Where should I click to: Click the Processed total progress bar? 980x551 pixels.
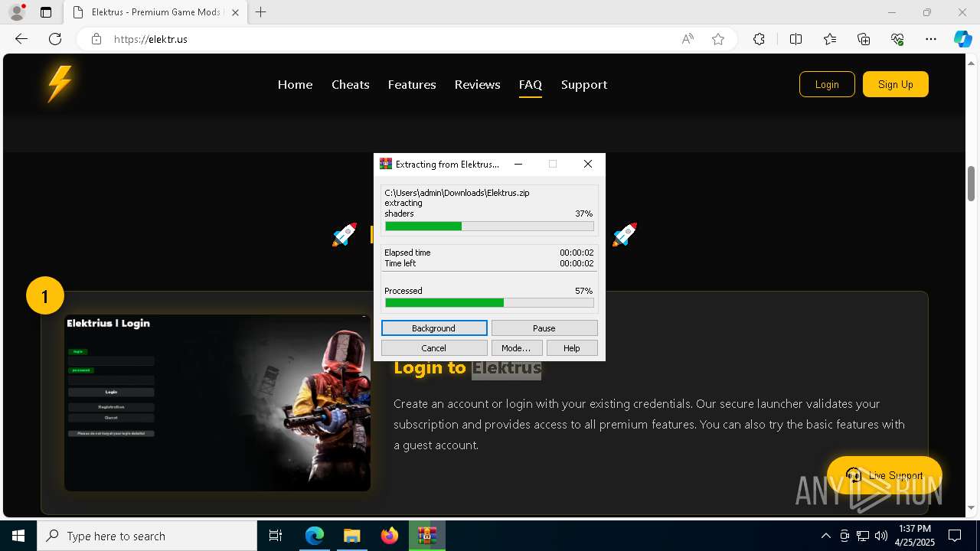click(x=489, y=303)
